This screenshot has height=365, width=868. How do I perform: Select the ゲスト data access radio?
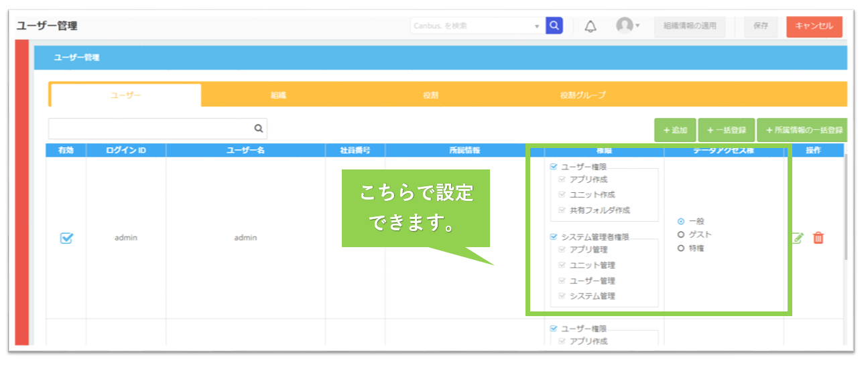(x=681, y=234)
